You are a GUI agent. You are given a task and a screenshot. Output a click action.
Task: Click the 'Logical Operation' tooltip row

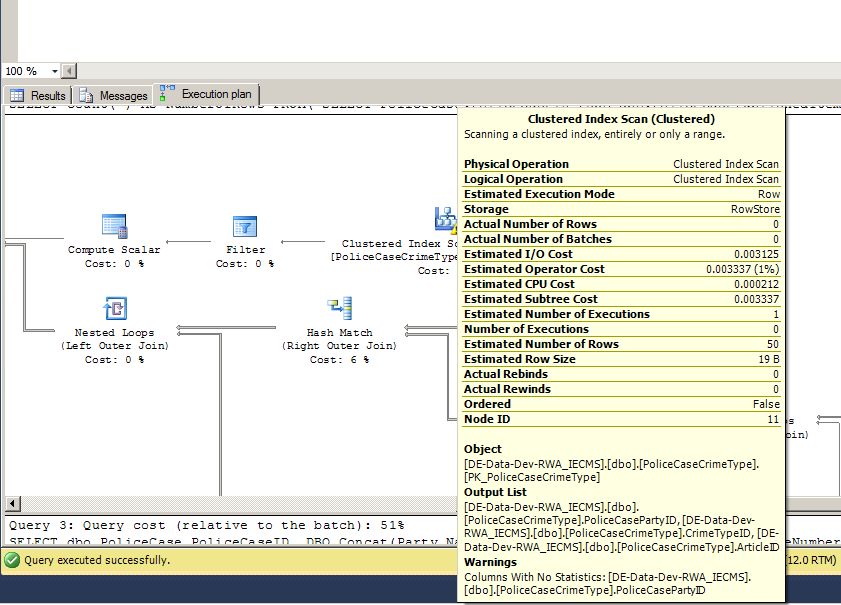click(622, 179)
